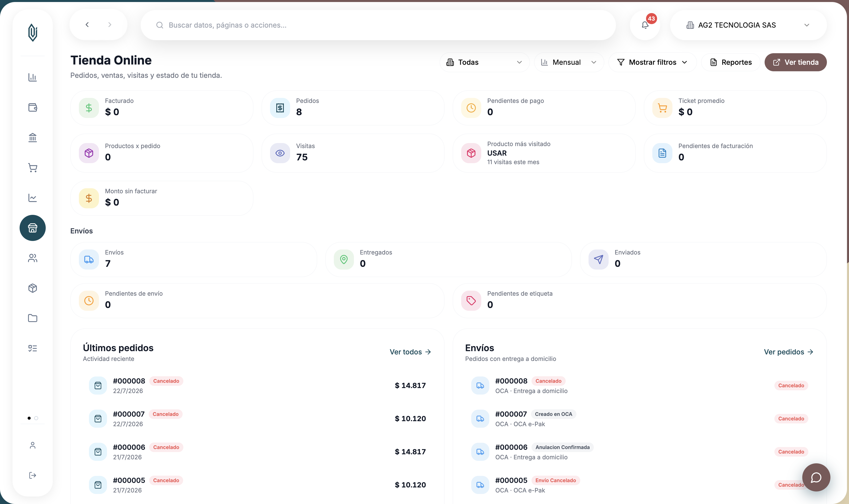Click the Reportes button
Screen dimensions: 849x504
730,62
